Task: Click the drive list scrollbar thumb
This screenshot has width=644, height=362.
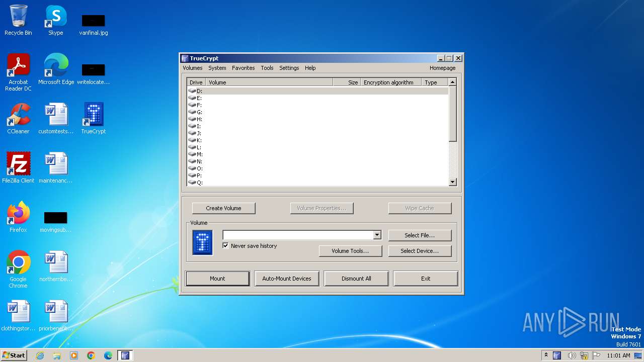Action: [x=452, y=114]
